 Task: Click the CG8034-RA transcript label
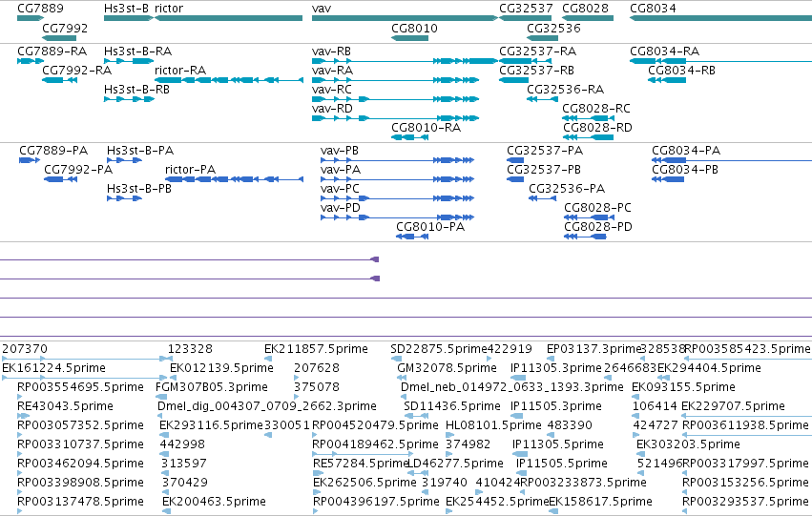(664, 52)
